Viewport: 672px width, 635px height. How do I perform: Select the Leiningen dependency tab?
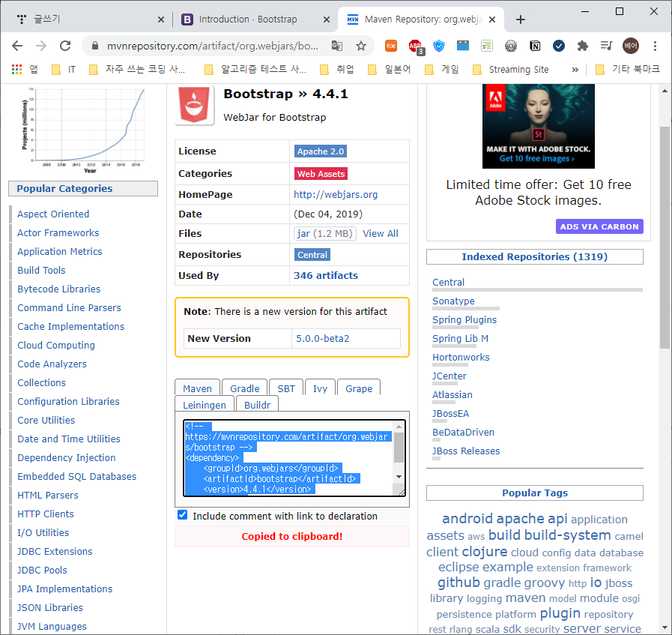click(205, 404)
